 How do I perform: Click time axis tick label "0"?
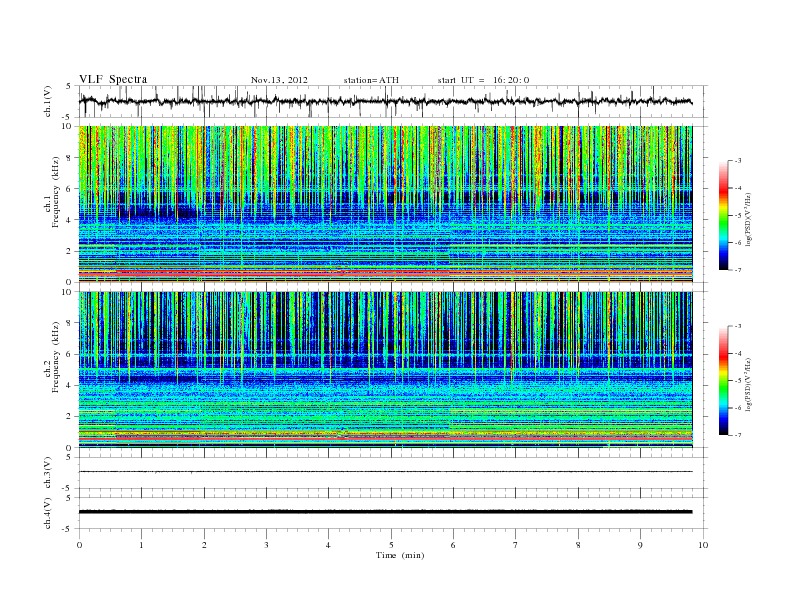coord(79,545)
